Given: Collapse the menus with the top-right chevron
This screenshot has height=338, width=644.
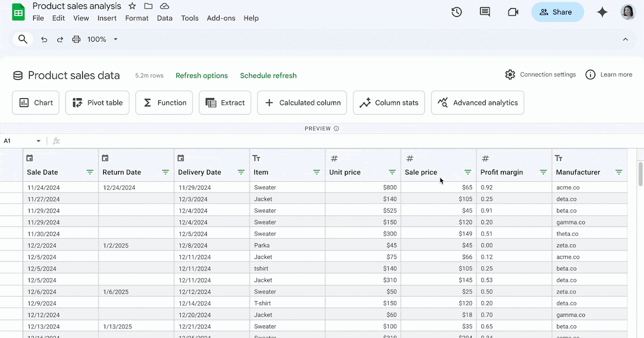Looking at the screenshot, I should 625,39.
